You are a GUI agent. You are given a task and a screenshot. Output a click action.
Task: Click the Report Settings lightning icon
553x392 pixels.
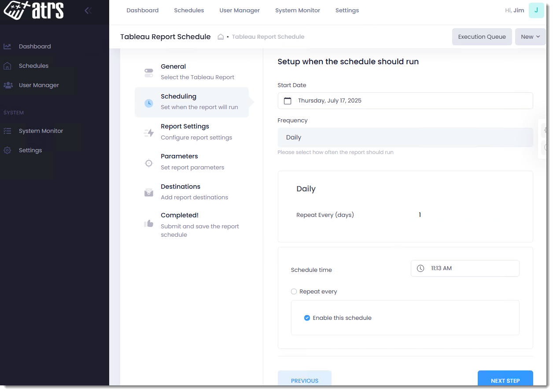pyautogui.click(x=149, y=133)
